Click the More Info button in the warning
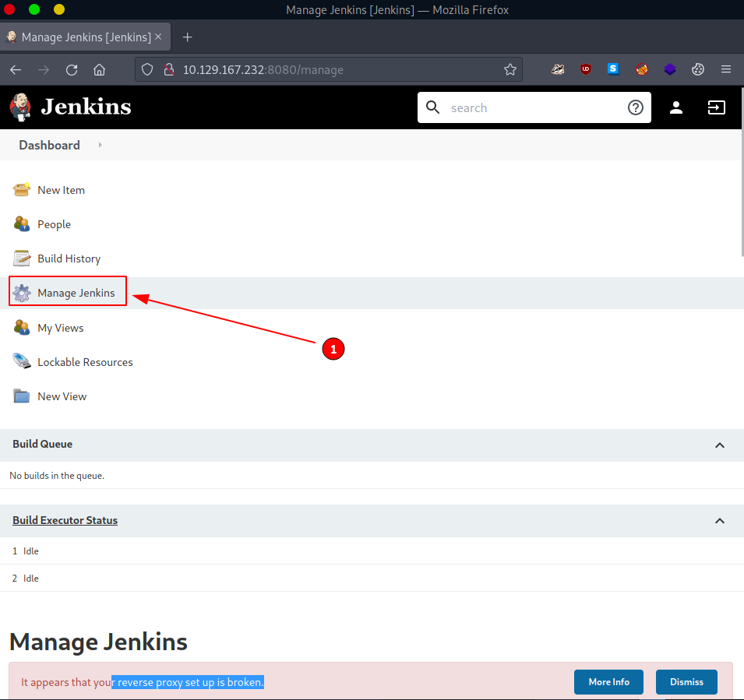The width and height of the screenshot is (744, 700). [608, 681]
